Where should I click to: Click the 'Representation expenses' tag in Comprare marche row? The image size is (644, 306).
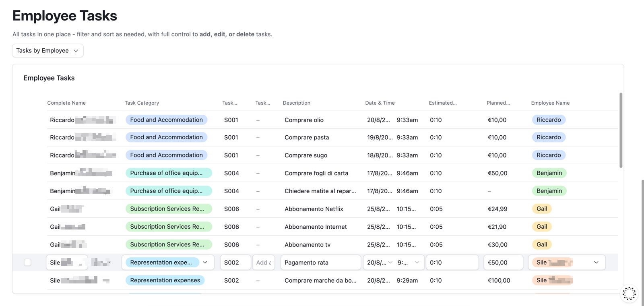tap(165, 281)
